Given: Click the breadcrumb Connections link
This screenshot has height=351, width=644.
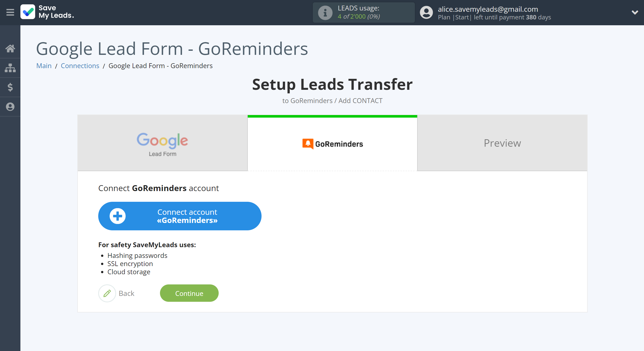Looking at the screenshot, I should (x=80, y=65).
